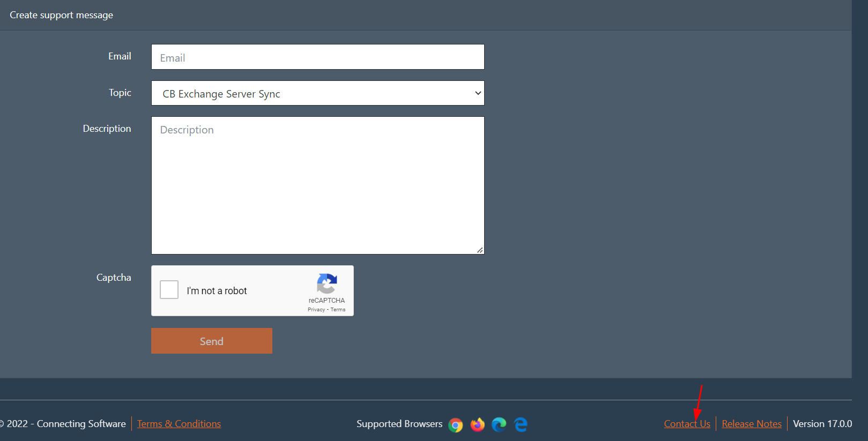
Task: Click the Firefox browser icon
Action: coord(477,424)
